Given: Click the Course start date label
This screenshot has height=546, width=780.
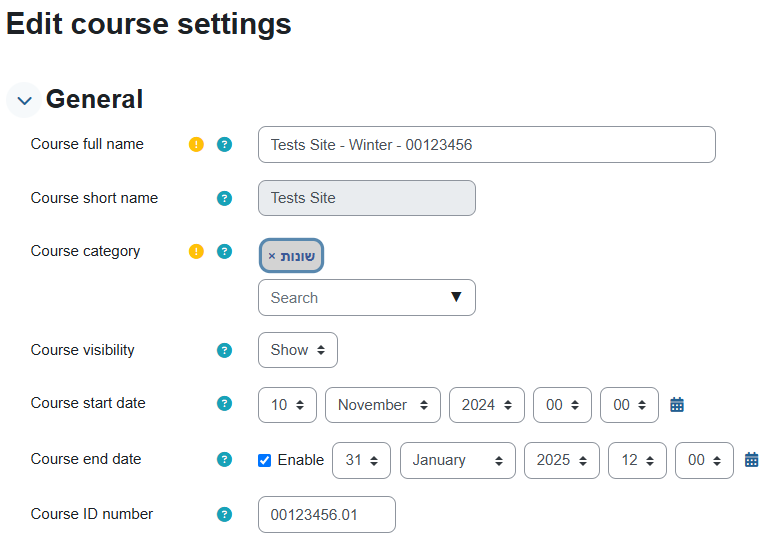Looking at the screenshot, I should [88, 403].
